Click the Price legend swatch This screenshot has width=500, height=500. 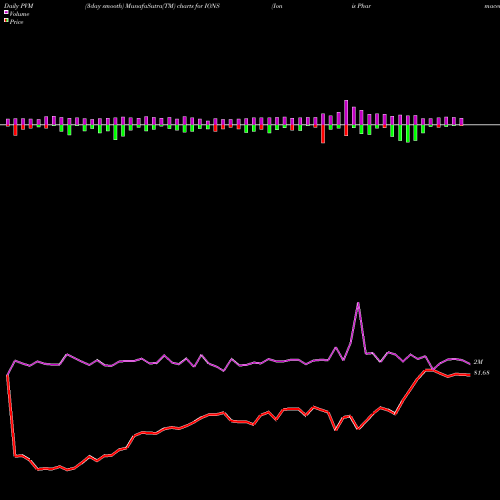(x=6, y=21)
